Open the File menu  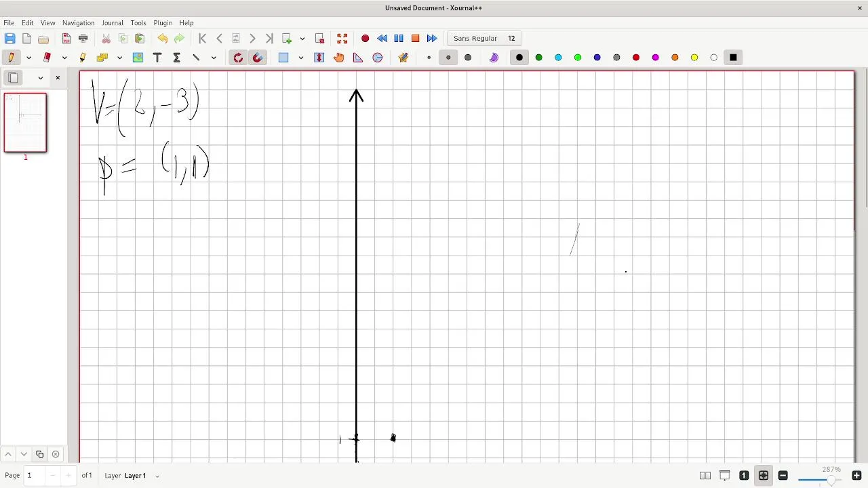(x=9, y=23)
